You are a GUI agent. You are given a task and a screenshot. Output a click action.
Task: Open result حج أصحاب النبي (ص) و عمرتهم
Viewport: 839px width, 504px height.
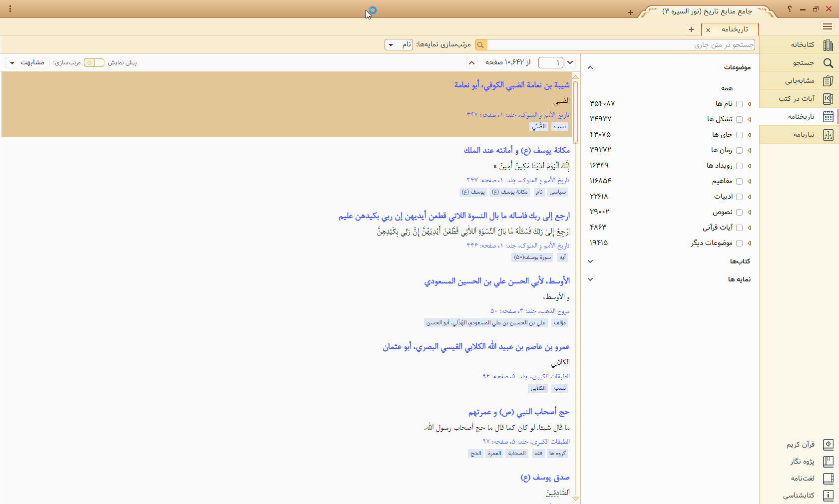pos(519,412)
